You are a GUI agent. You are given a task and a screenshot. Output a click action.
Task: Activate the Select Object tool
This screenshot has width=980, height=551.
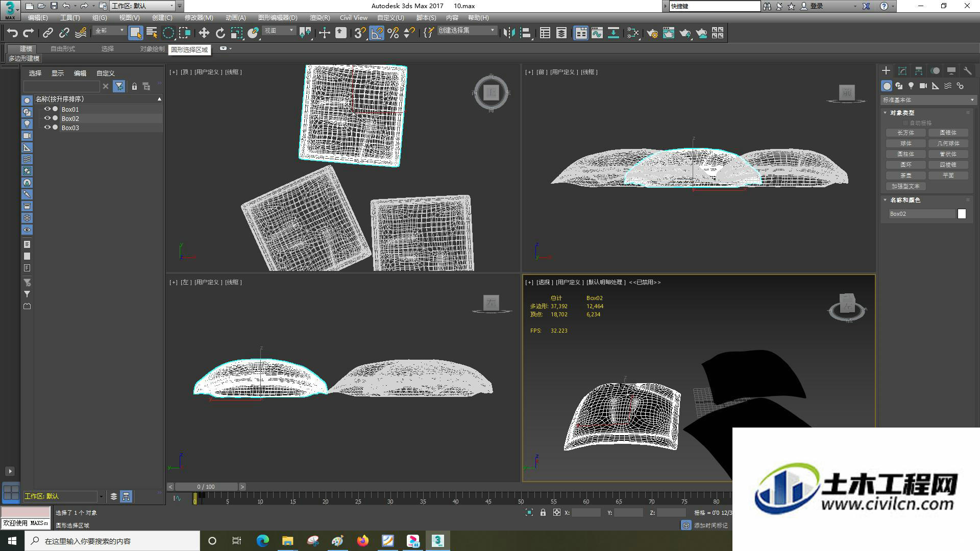pos(135,33)
